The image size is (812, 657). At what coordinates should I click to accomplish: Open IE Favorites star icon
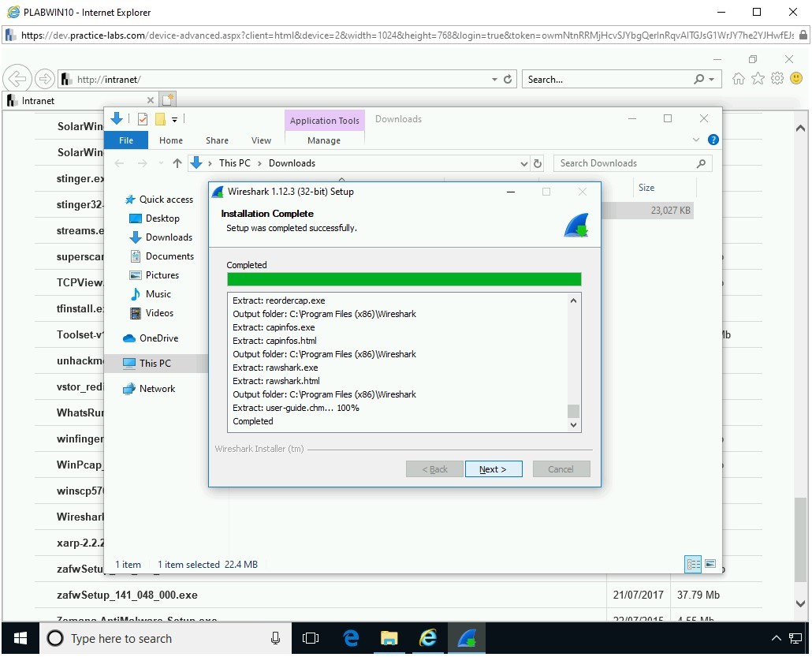pyautogui.click(x=758, y=79)
